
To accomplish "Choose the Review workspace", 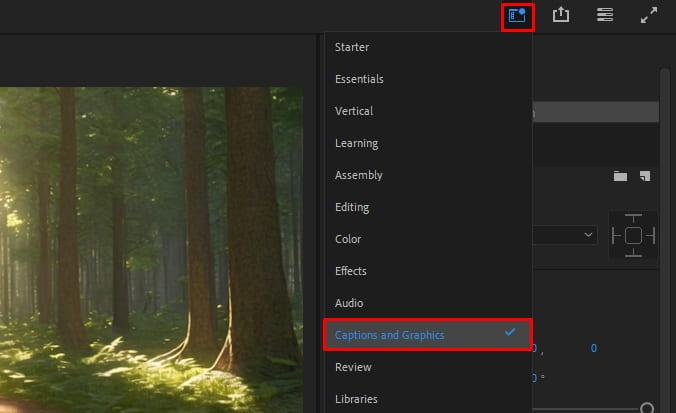I will [428, 367].
